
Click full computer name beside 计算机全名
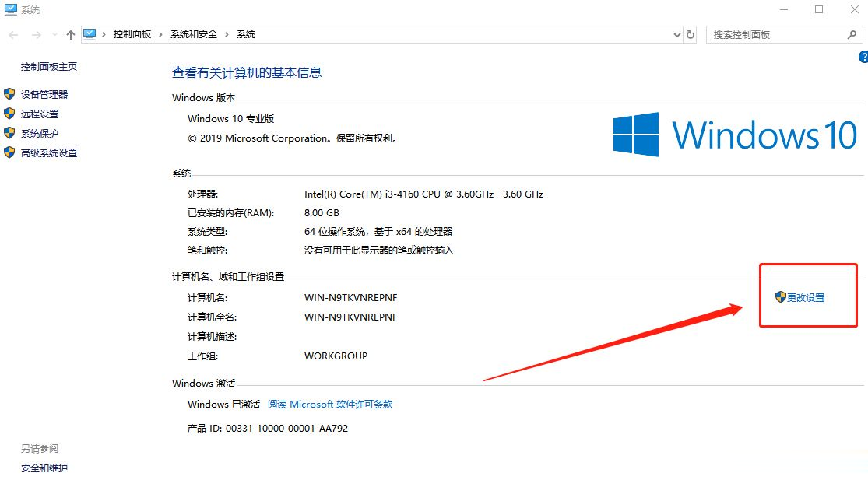click(351, 317)
